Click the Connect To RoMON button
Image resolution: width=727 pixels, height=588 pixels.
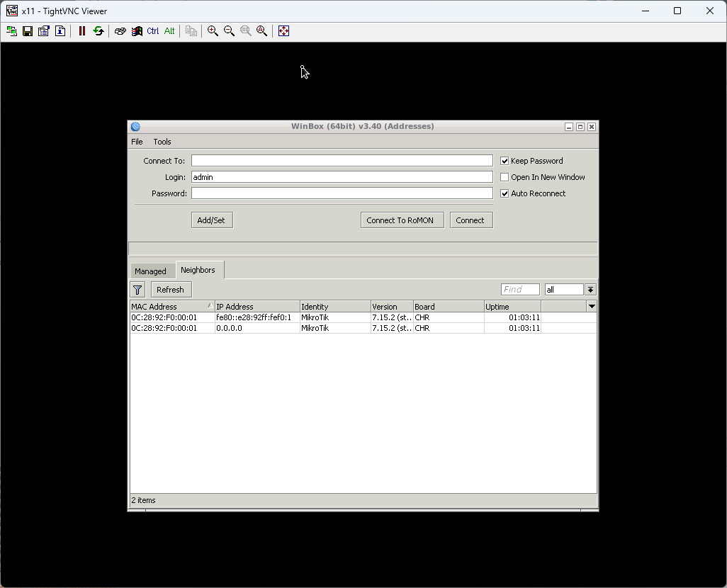click(x=402, y=220)
